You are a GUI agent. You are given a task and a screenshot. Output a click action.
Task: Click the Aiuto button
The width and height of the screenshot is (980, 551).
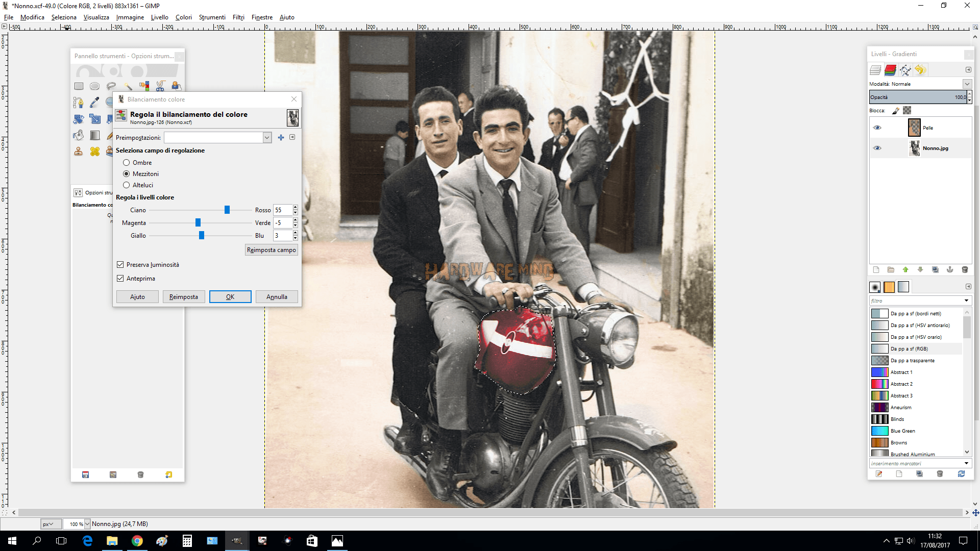[x=137, y=297]
